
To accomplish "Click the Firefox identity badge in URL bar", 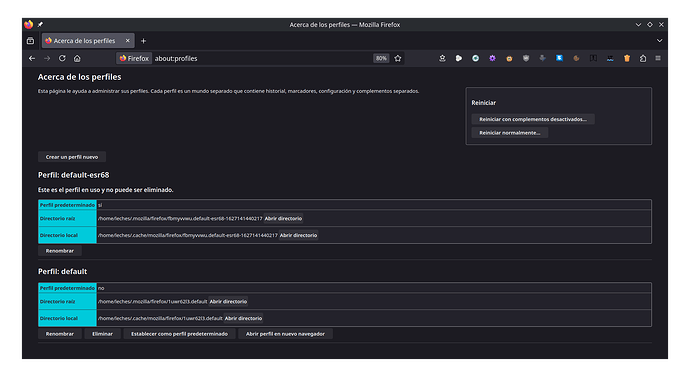I will [134, 59].
